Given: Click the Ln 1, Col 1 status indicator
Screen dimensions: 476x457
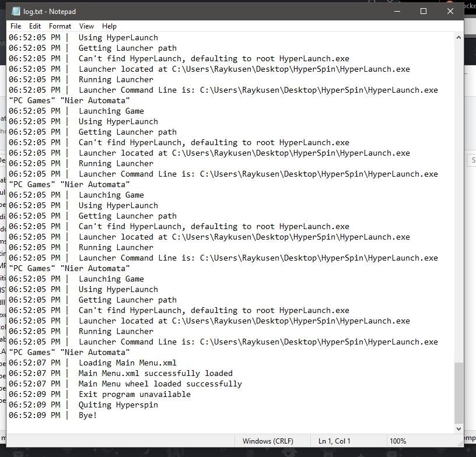Looking at the screenshot, I should [335, 441].
